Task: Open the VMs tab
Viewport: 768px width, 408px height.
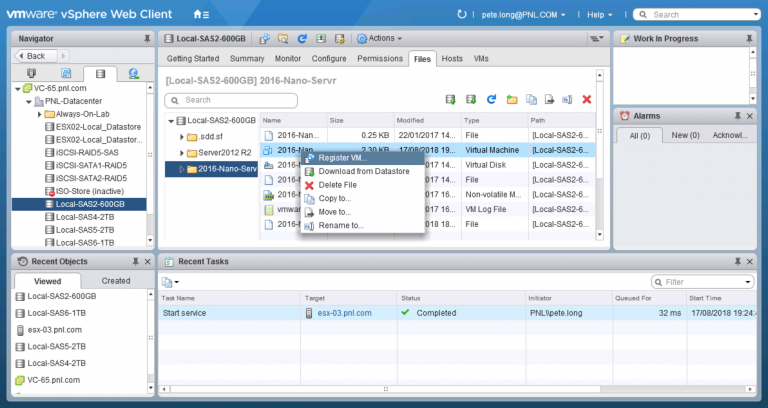Action: [481, 59]
